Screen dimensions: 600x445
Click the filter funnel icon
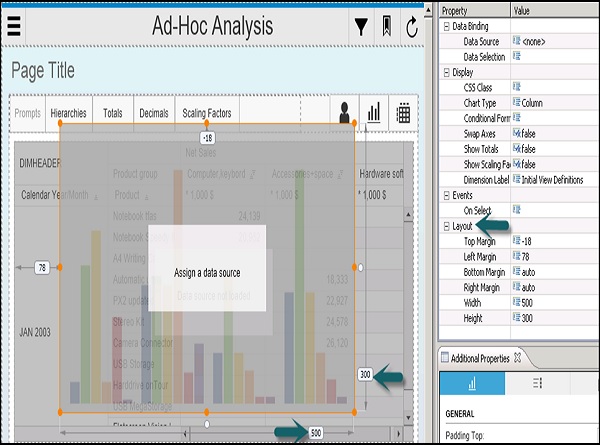pos(361,28)
